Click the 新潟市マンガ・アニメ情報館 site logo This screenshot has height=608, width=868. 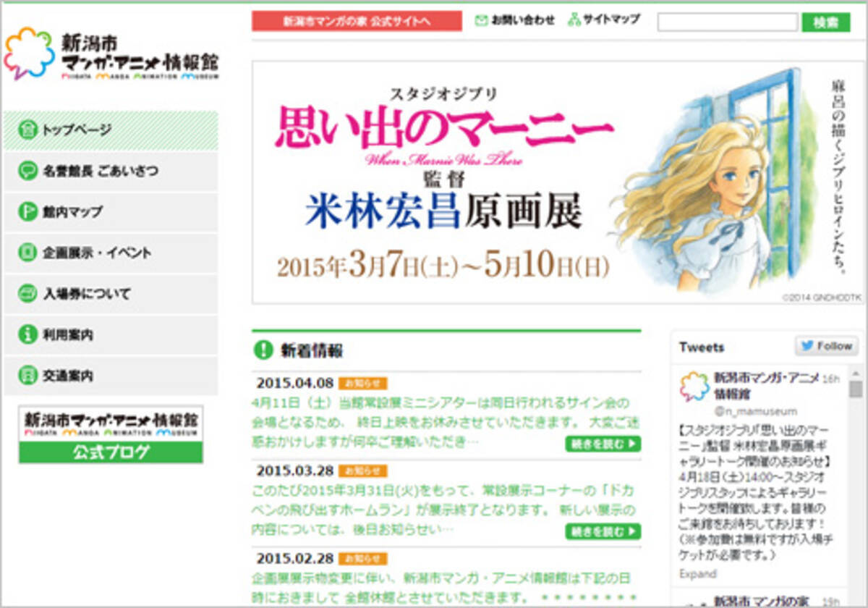(x=111, y=54)
